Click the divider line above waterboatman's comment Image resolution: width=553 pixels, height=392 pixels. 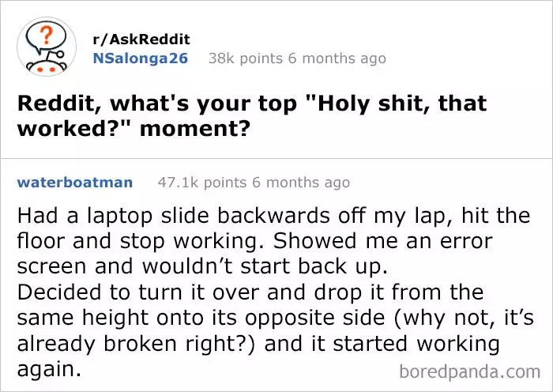click(276, 159)
